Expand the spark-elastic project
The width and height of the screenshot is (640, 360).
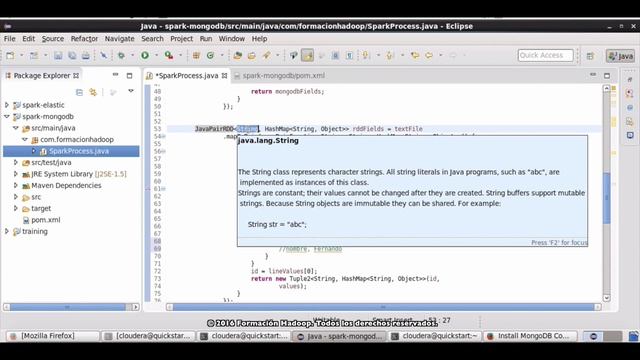pos(7,105)
